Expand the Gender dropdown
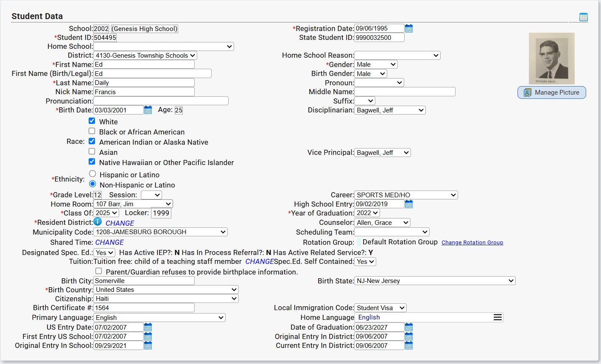The image size is (601, 364). (376, 64)
